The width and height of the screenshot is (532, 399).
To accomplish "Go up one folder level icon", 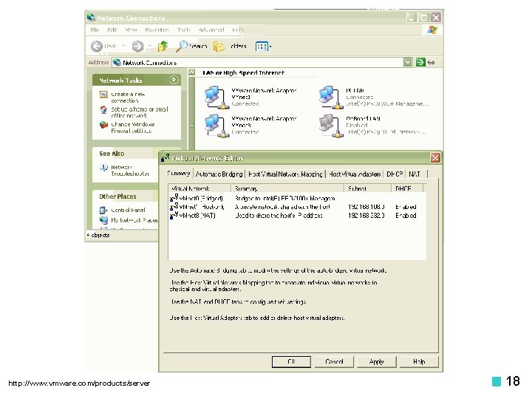I will [x=163, y=46].
